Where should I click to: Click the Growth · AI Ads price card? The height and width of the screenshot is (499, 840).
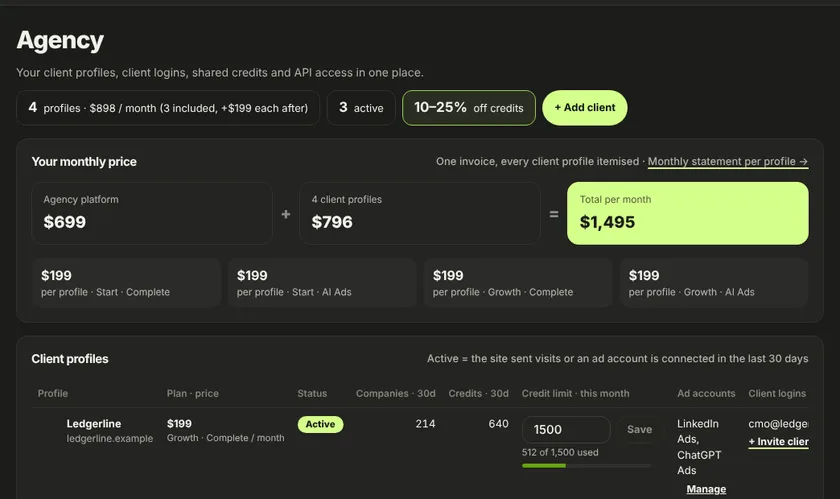tap(714, 282)
